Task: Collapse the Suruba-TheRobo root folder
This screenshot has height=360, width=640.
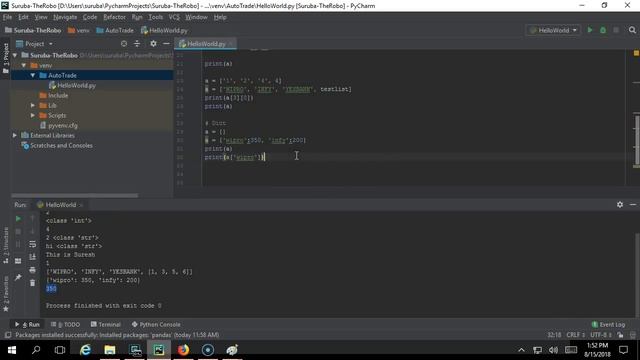Action: click(x=15, y=55)
